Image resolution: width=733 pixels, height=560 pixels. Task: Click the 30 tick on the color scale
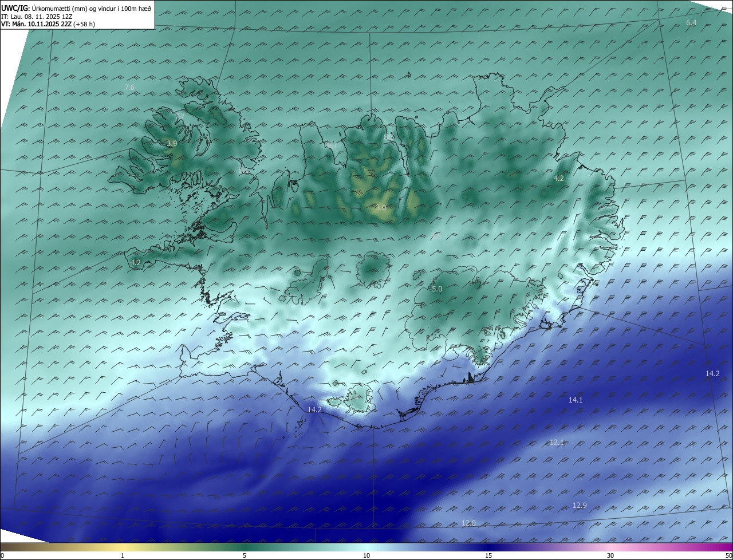(x=610, y=555)
